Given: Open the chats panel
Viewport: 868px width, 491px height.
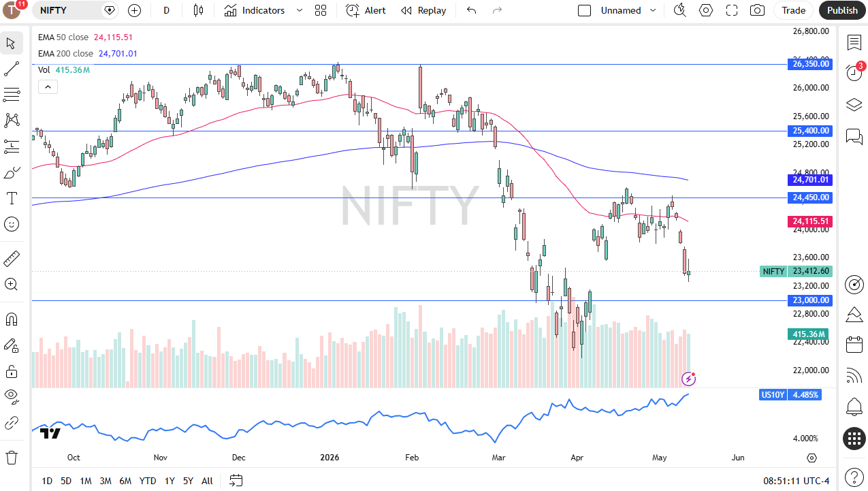Looking at the screenshot, I should (x=854, y=136).
